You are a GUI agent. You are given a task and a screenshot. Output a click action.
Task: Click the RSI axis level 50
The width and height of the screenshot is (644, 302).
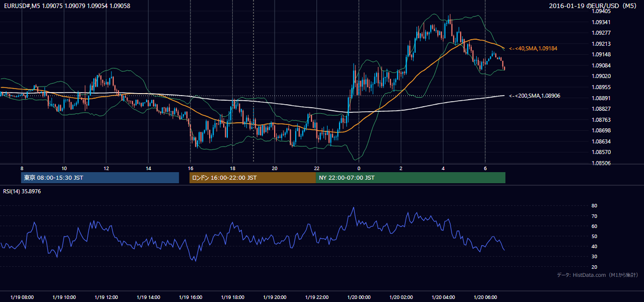(x=595, y=236)
